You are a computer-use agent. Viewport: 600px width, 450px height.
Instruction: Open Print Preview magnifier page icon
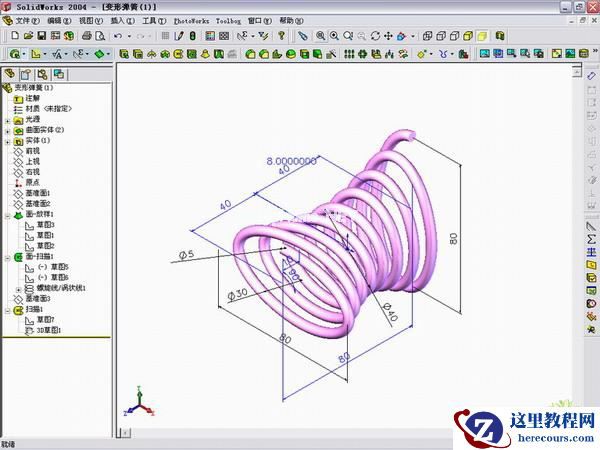100,36
